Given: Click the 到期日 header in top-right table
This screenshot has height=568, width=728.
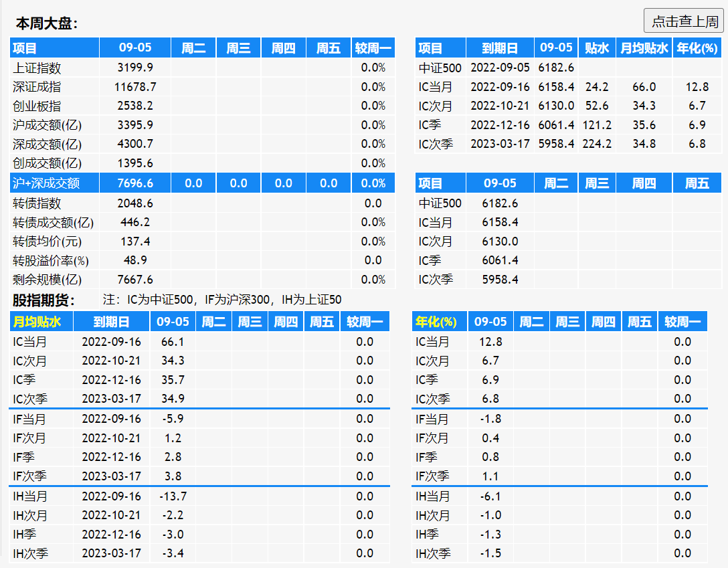Looking at the screenshot, I should (x=500, y=48).
